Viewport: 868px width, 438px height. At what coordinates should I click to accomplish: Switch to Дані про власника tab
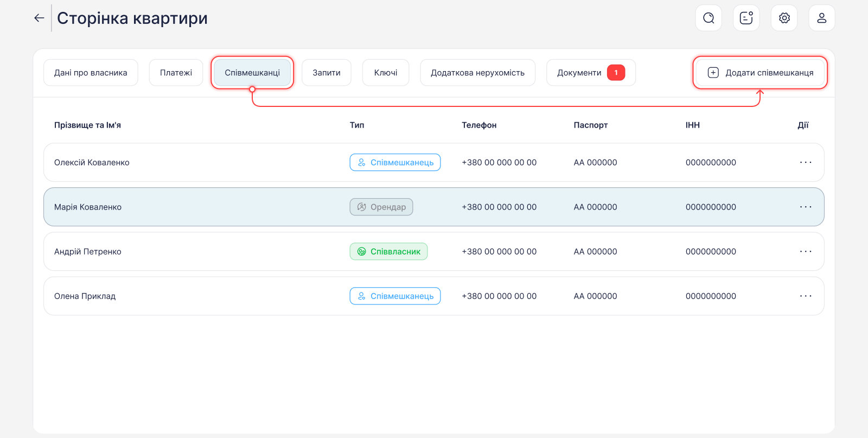(91, 73)
